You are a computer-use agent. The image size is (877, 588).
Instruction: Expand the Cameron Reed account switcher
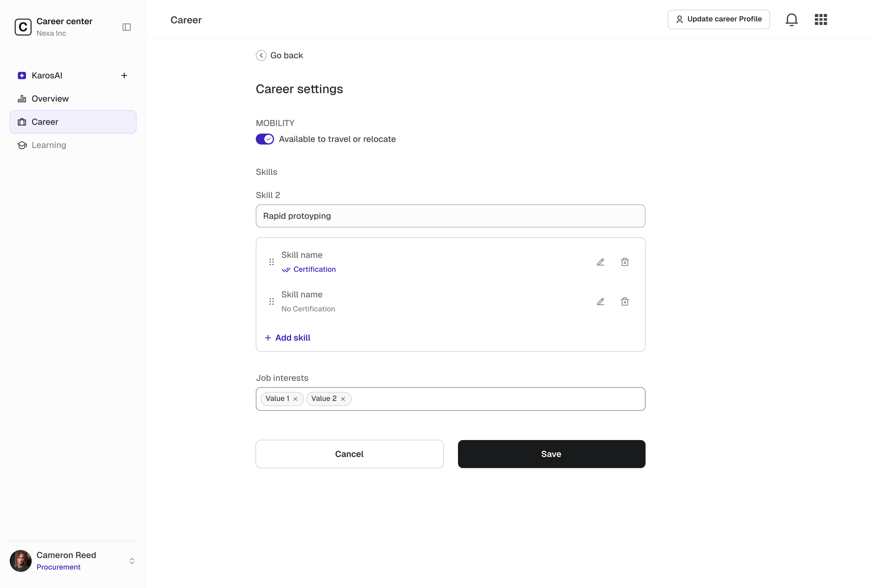pyautogui.click(x=132, y=561)
